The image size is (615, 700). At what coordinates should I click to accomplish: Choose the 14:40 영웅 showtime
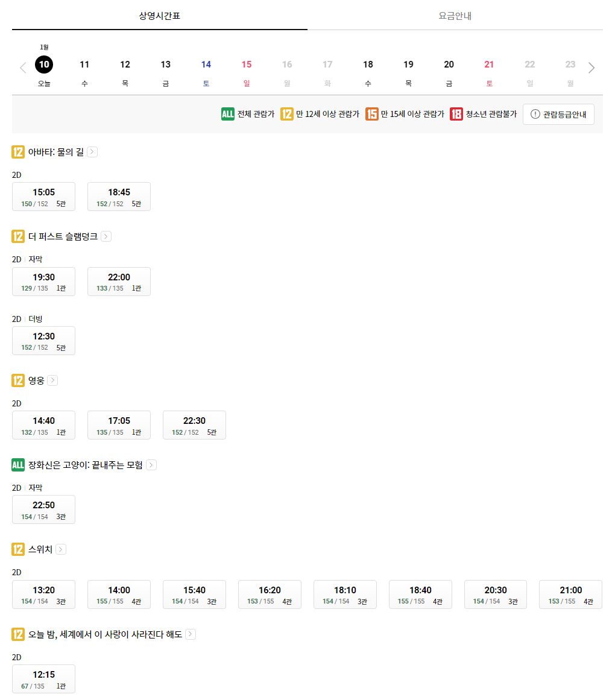click(44, 425)
